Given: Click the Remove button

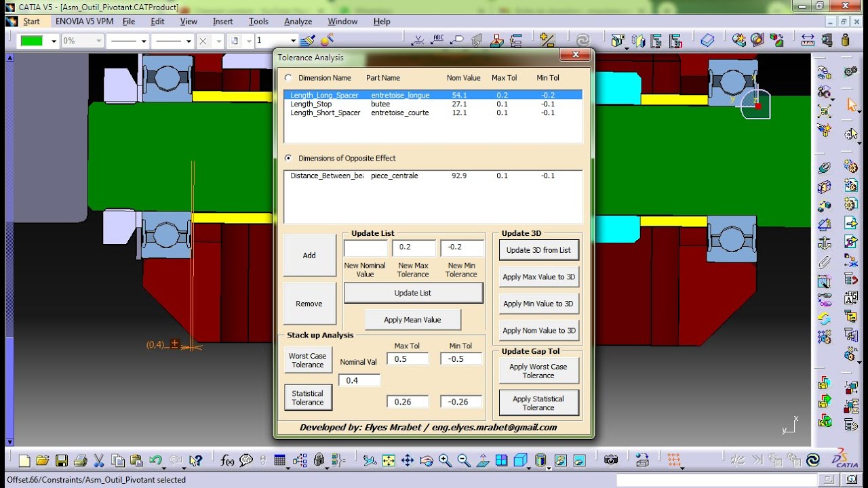Looking at the screenshot, I should point(309,304).
